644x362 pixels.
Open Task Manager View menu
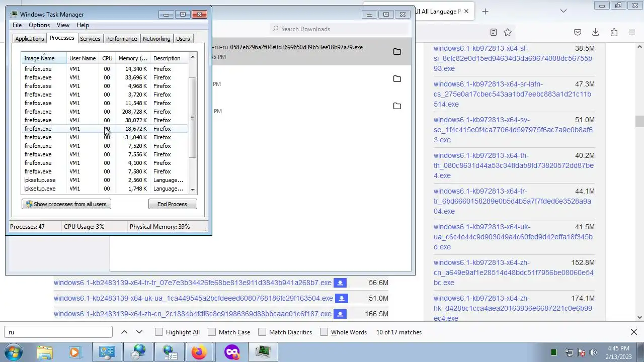point(63,25)
